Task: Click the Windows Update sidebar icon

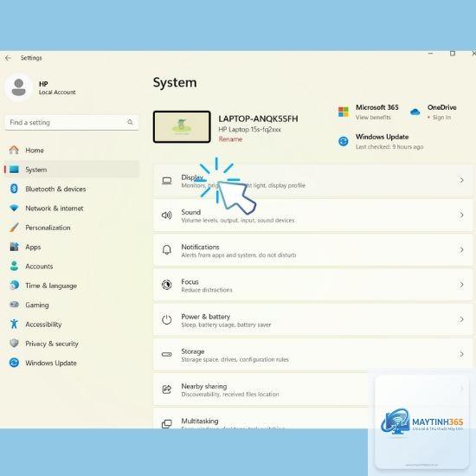Action: tap(14, 363)
